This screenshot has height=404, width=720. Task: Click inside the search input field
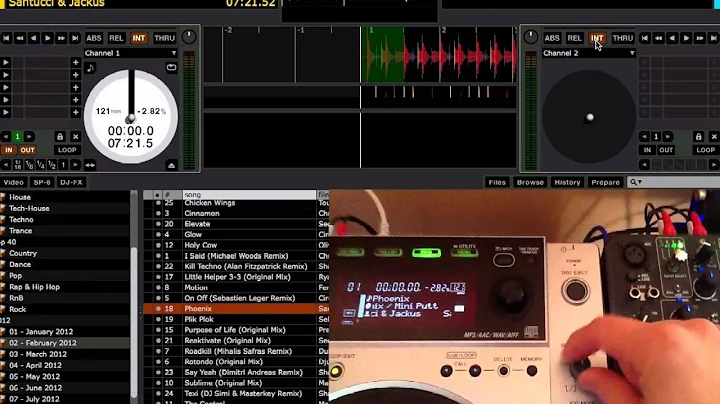682,182
